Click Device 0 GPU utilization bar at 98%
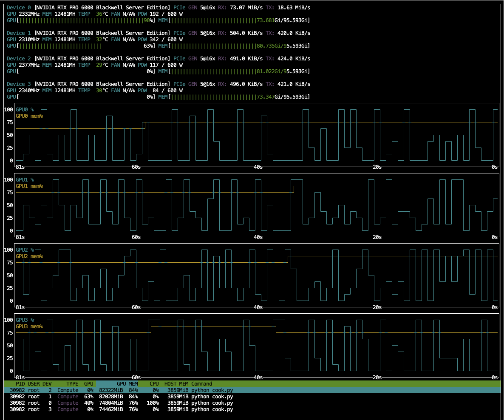504x420 pixels. (x=81, y=20)
